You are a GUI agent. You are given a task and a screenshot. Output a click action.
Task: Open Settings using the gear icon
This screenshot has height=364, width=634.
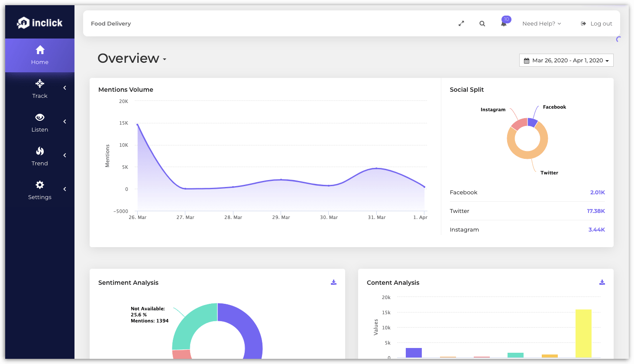click(39, 185)
